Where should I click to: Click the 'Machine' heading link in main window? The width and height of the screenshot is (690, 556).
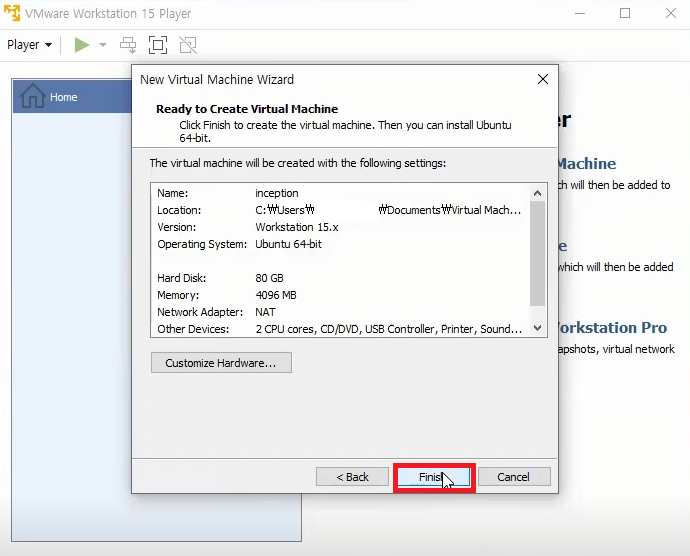point(587,164)
